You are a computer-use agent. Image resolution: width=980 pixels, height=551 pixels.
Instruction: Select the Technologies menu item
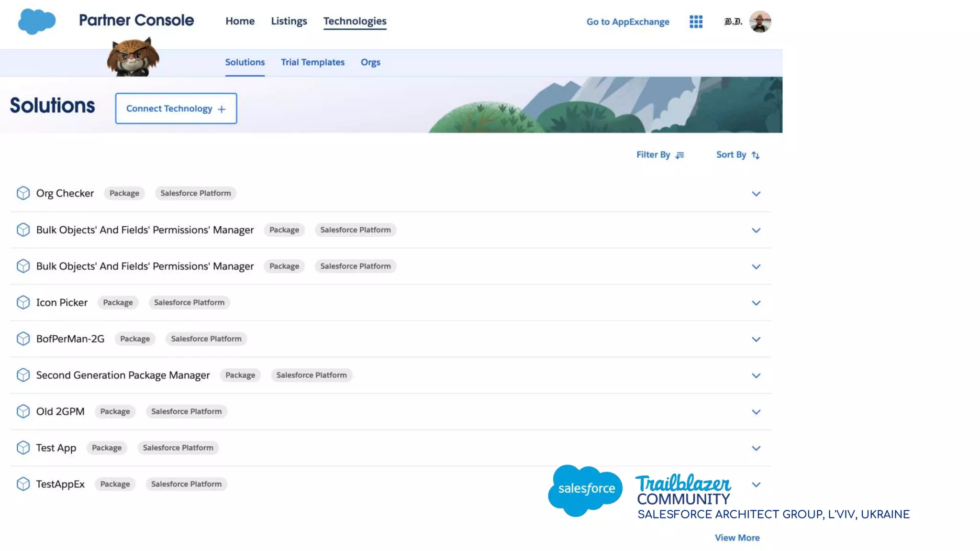(355, 21)
